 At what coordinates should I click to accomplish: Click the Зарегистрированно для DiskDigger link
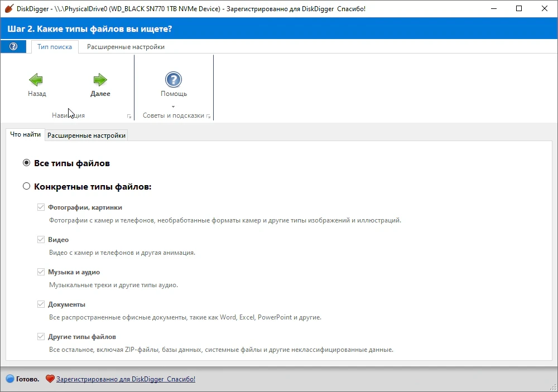coord(126,379)
